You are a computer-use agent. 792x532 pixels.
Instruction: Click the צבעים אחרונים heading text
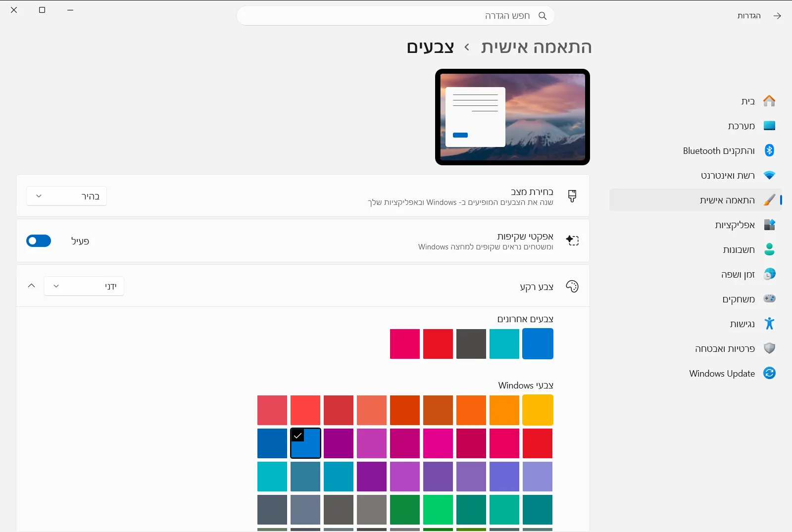[525, 319]
